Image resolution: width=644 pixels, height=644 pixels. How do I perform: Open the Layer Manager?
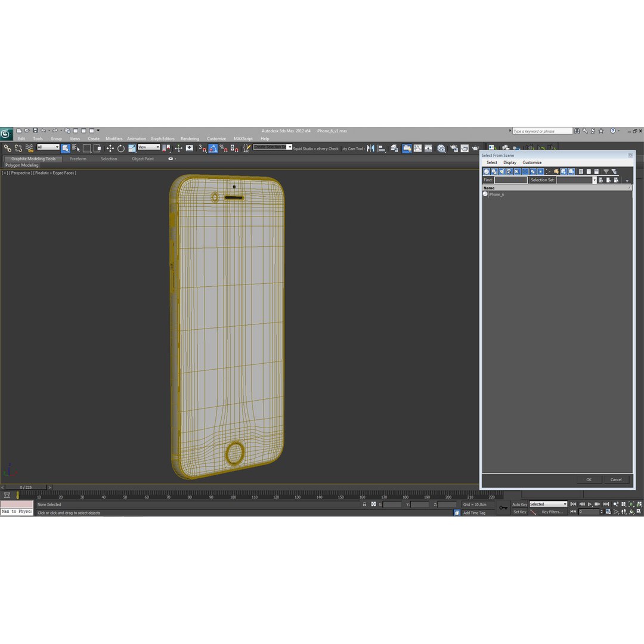(394, 148)
